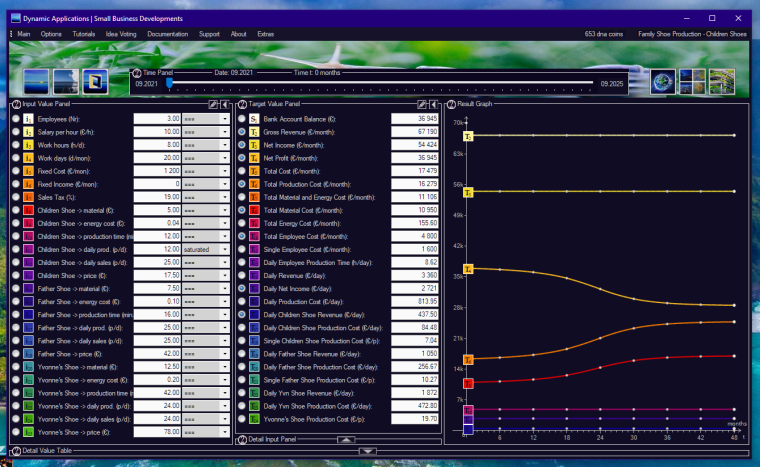Screen dimensions: 760x467
Task: Click the pencil edit icon in Target Value Panel
Action: (422, 103)
